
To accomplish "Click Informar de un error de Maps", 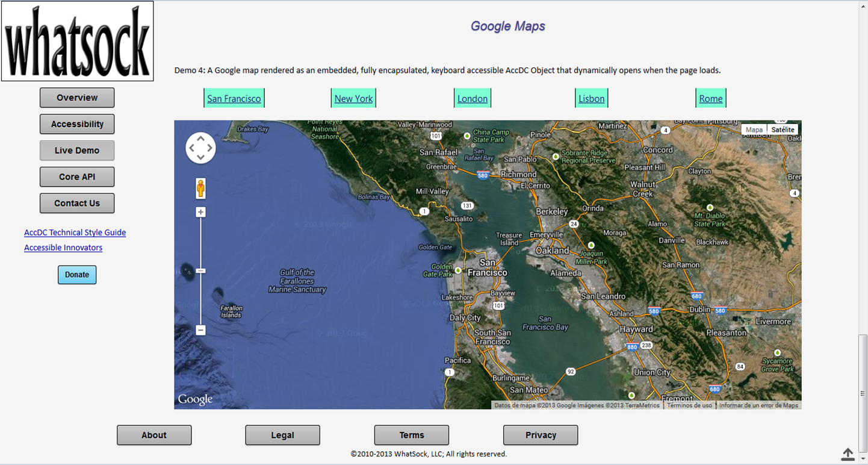I will tap(758, 405).
